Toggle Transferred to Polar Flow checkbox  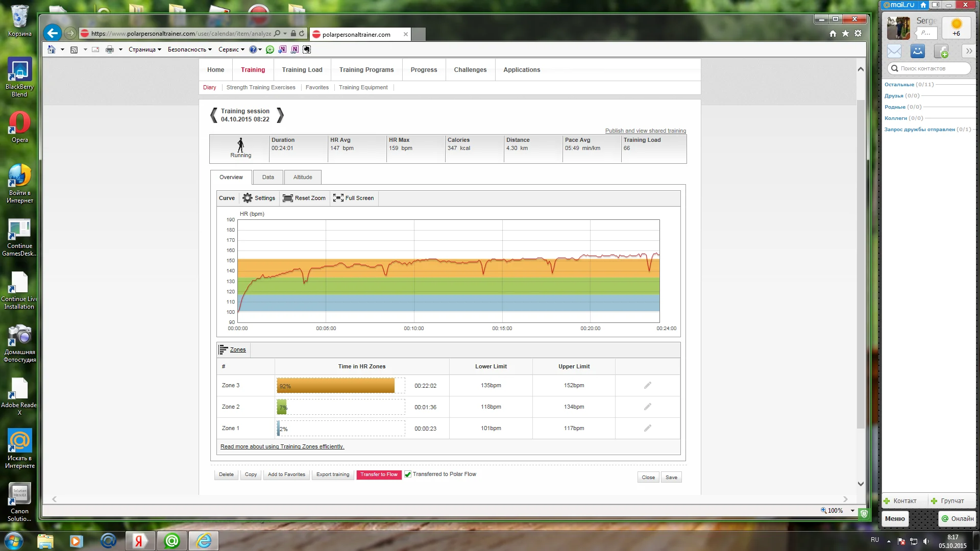pos(408,474)
